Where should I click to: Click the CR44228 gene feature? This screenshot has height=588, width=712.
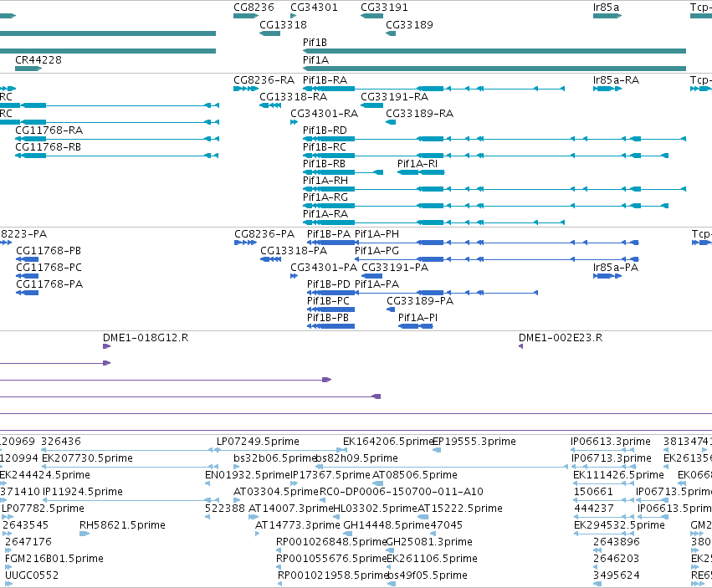28,69
